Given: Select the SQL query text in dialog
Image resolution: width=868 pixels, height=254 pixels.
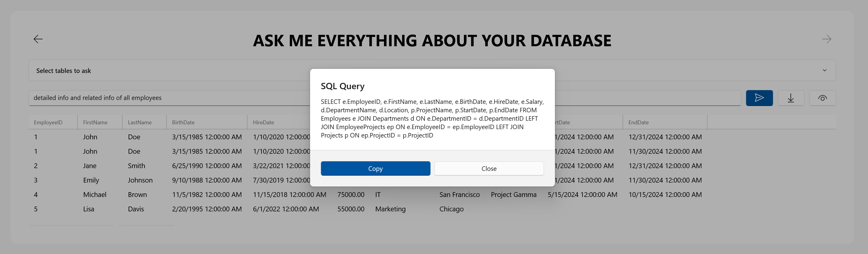Looking at the screenshot, I should (432, 119).
